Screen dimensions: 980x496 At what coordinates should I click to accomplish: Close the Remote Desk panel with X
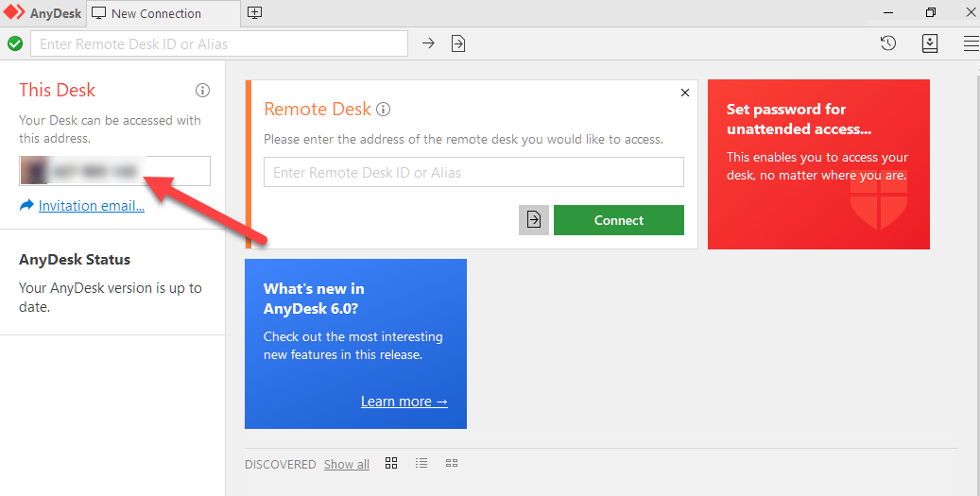point(685,93)
